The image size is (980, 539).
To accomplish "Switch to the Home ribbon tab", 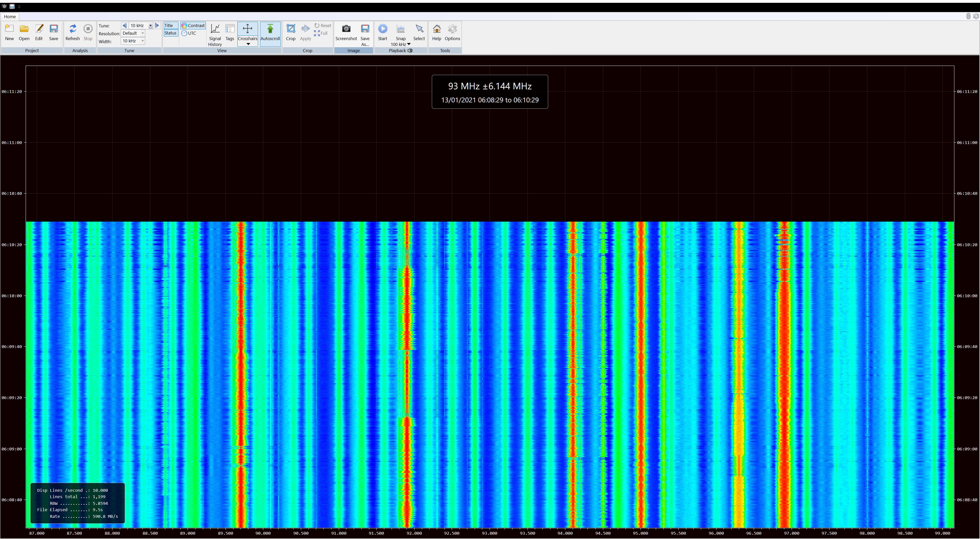I will pos(10,17).
